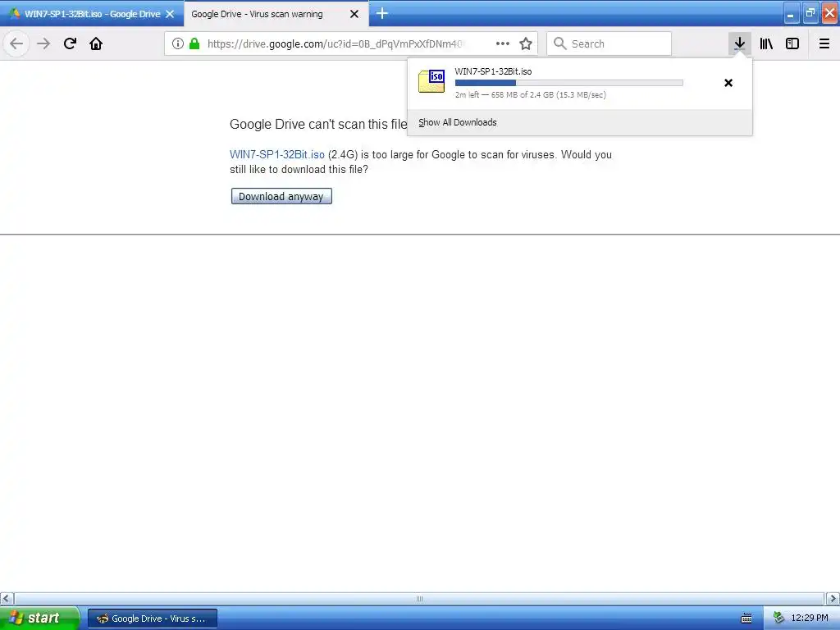Click horizontal scrollbar right arrow
The image size is (840, 630).
pyautogui.click(x=833, y=598)
